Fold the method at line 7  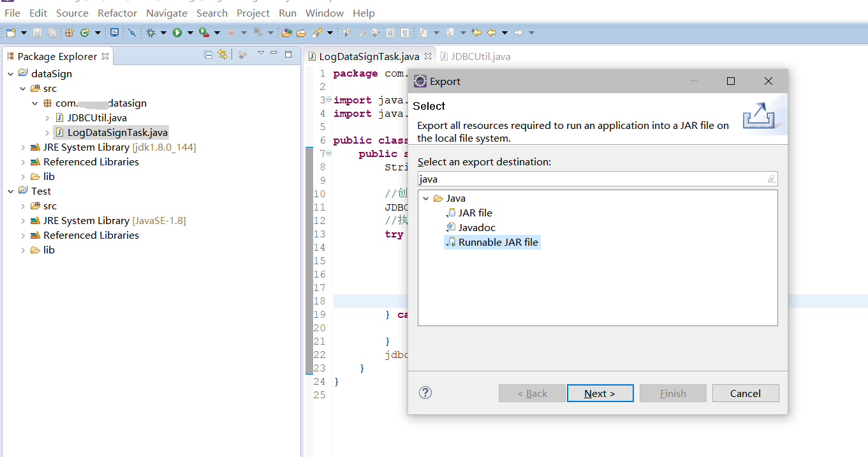(328, 153)
